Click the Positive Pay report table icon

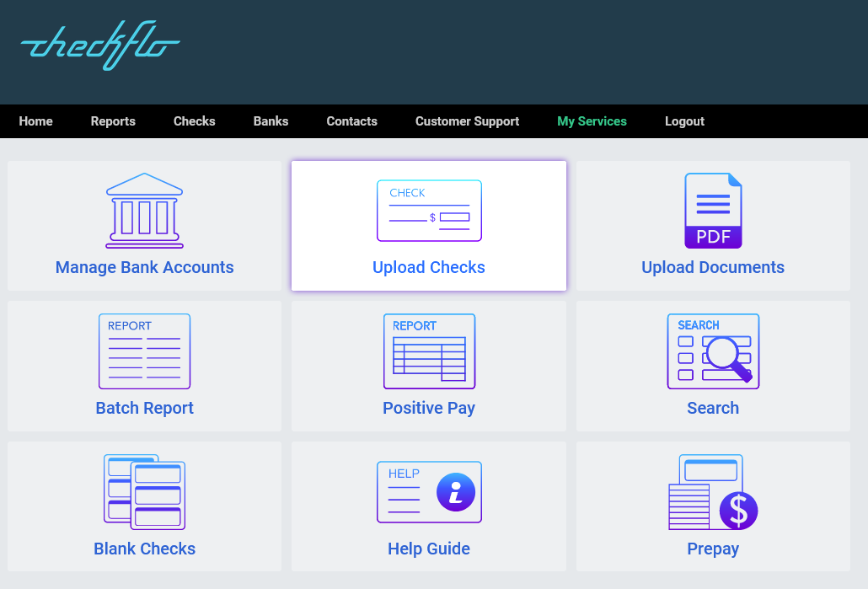click(x=429, y=351)
